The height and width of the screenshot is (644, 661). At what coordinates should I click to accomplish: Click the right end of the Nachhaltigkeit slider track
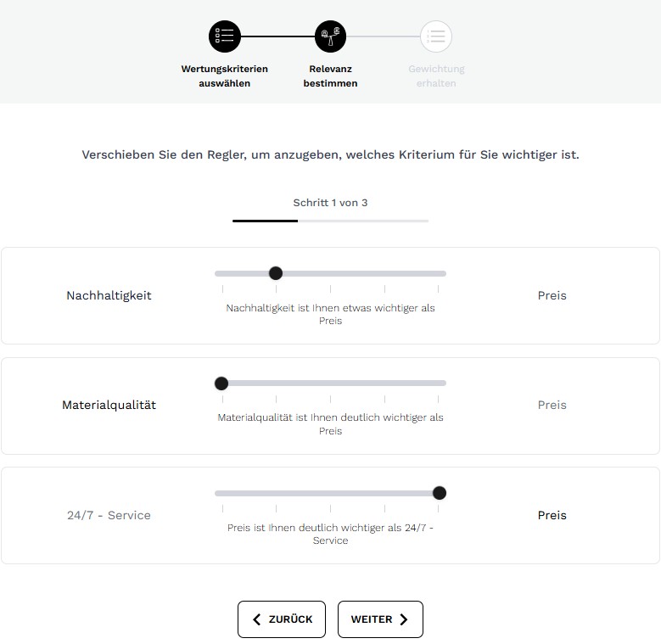(441, 273)
